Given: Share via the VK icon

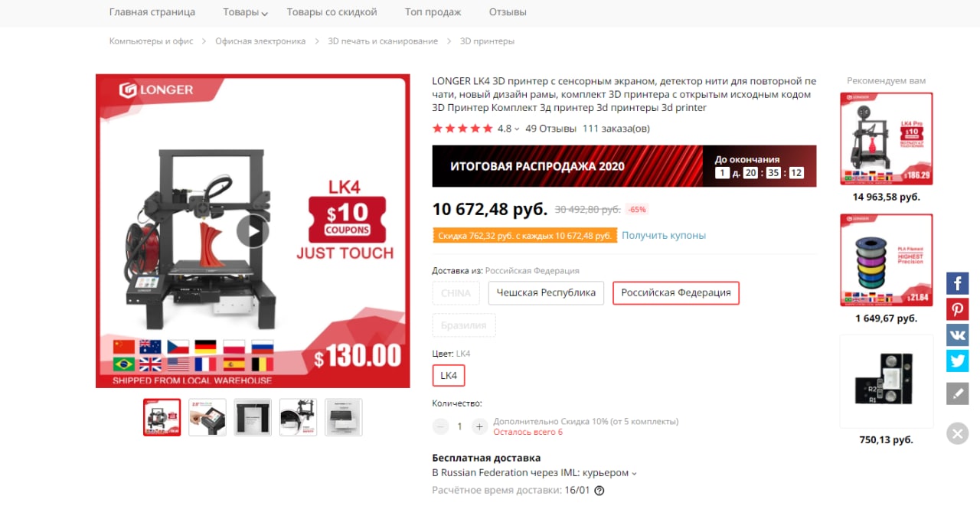Looking at the screenshot, I should click(x=958, y=335).
